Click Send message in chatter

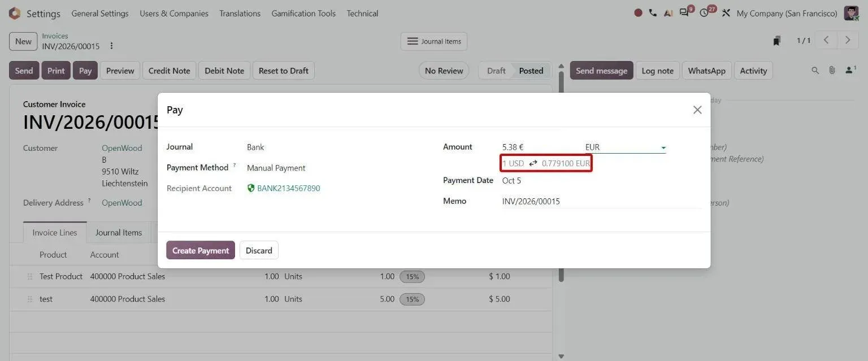coord(601,71)
